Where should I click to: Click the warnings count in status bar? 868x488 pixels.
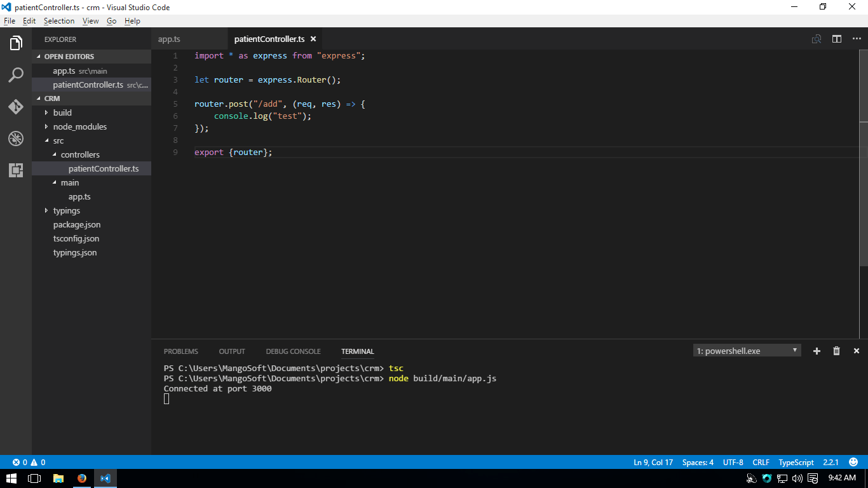pos(38,463)
